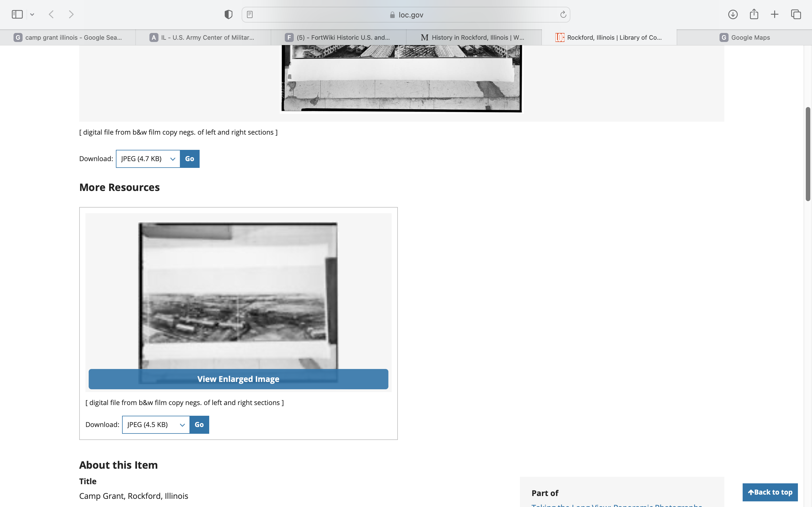Image resolution: width=812 pixels, height=507 pixels.
Task: Open the privacy report shield icon
Action: 228,14
